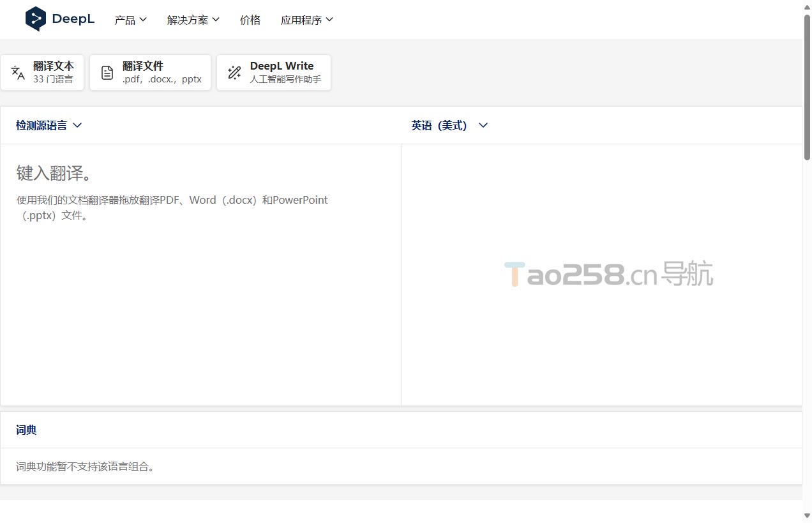
Task: Click the text 词典功能暂不支持该语言组合。
Action: click(86, 467)
